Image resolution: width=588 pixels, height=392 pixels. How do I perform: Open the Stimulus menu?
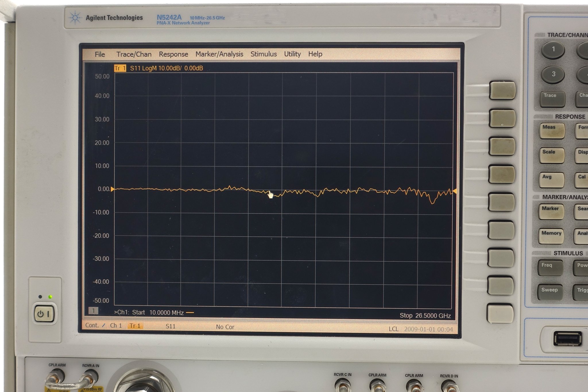click(x=264, y=54)
